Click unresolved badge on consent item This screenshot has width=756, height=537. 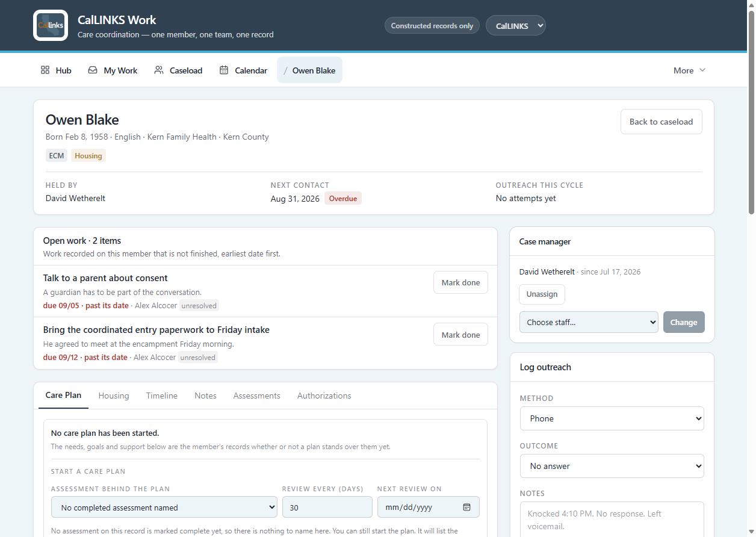tap(199, 305)
